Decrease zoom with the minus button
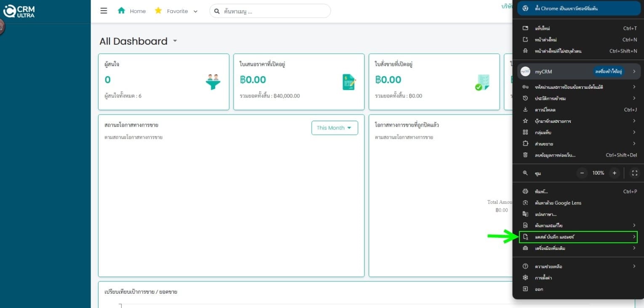644x308 pixels. click(x=582, y=173)
